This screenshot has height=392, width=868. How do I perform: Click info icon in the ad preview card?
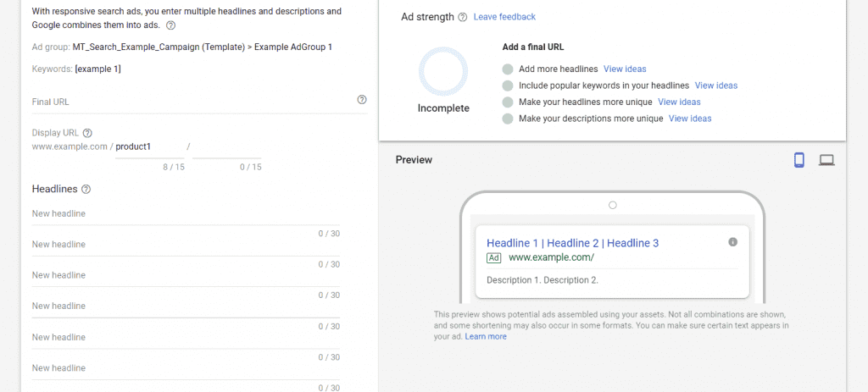tap(733, 241)
